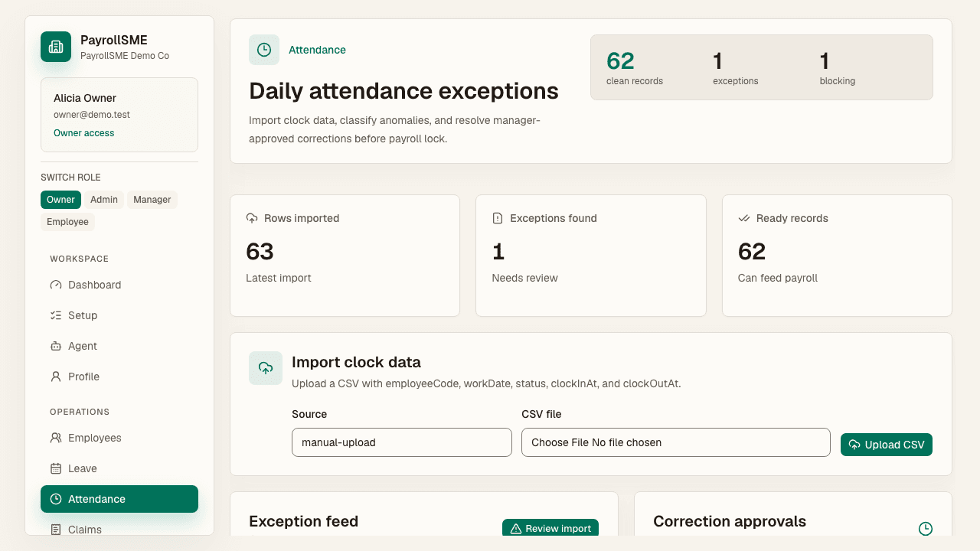The height and width of the screenshot is (551, 980).
Task: Click the Owner access link
Action: tap(84, 133)
